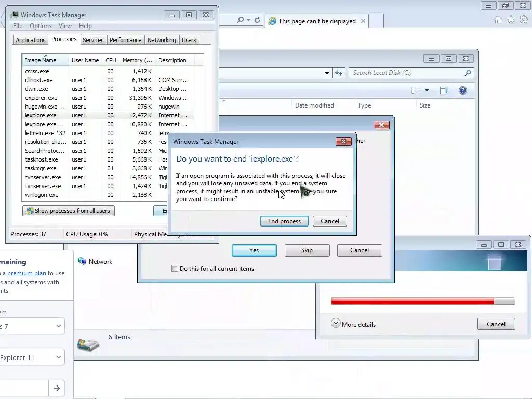The width and height of the screenshot is (532, 399).
Task: Cancel the operation in the progress dialog
Action: [496, 324]
